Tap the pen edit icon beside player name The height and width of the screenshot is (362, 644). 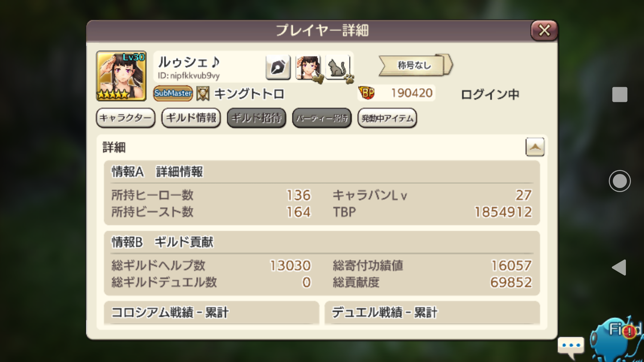click(278, 67)
